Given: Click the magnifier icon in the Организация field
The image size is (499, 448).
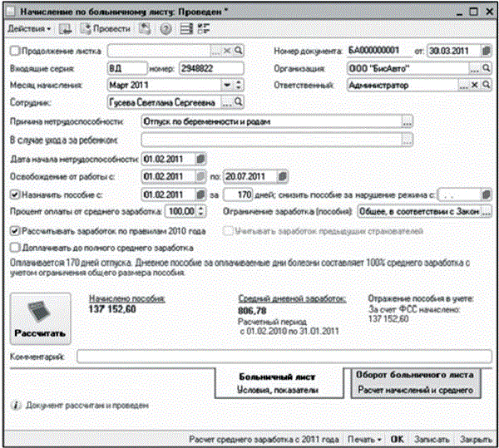Looking at the screenshot, I should (485, 68).
